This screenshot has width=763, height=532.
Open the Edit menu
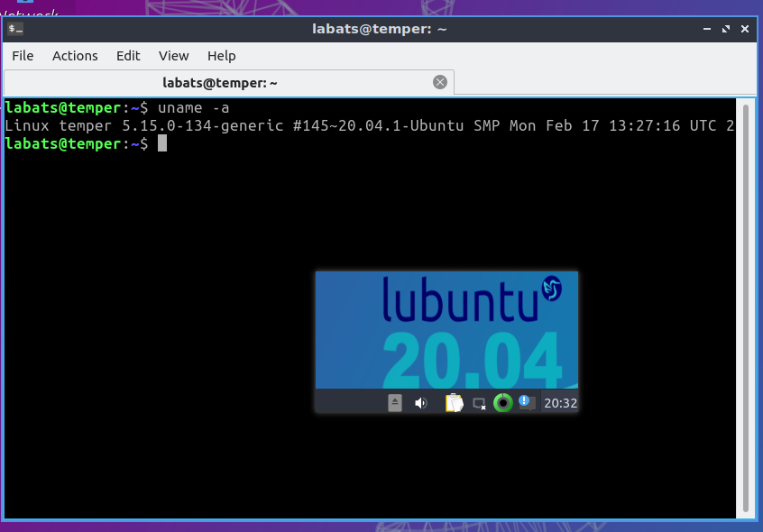pos(128,56)
